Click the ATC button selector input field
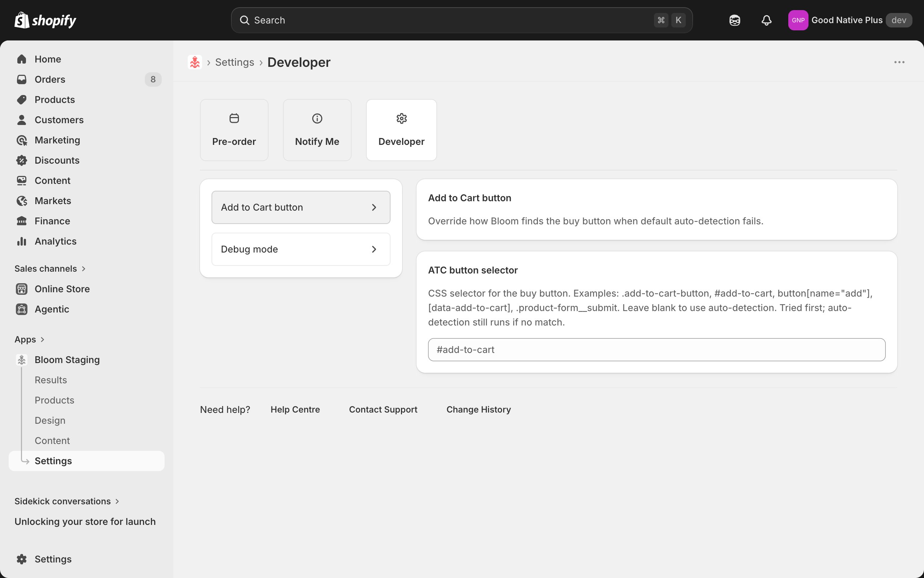Viewport: 924px width, 578px height. 656,349
